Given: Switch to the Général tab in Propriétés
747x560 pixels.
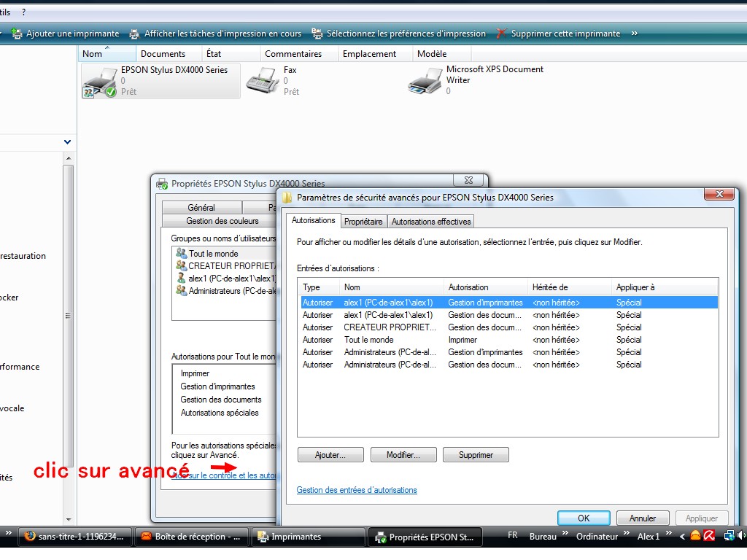Looking at the screenshot, I should 201,208.
